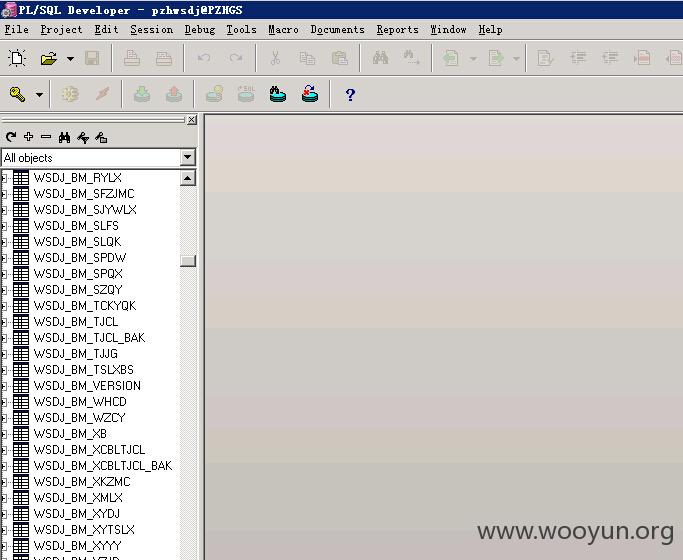Open the Window menu
Viewport: 683px width, 560px height.
448,30
